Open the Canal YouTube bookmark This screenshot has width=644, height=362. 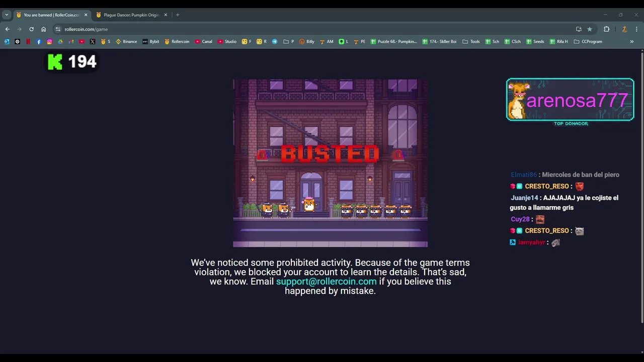pos(204,42)
